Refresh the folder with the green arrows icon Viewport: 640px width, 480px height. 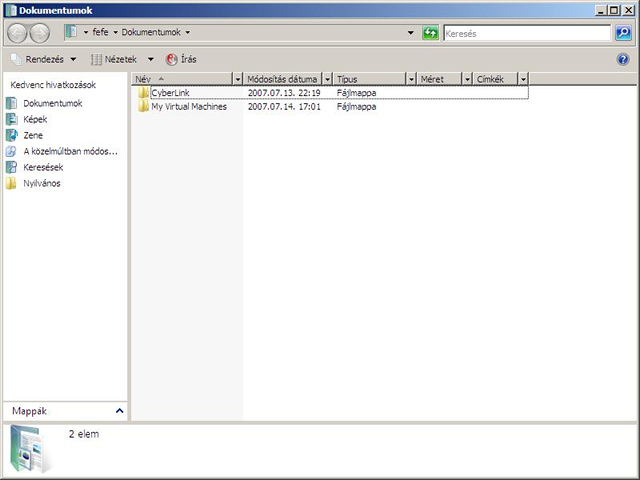pos(430,33)
